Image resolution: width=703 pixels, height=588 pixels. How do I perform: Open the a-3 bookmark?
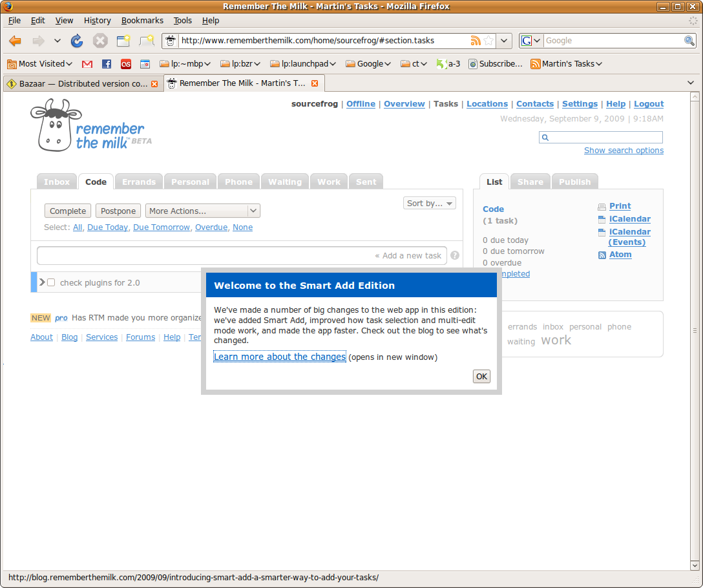[x=448, y=64]
